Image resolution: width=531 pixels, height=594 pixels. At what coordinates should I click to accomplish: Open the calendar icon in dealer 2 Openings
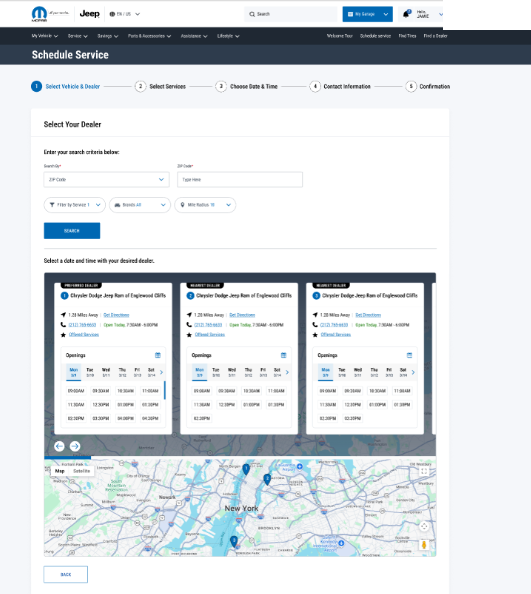click(284, 355)
